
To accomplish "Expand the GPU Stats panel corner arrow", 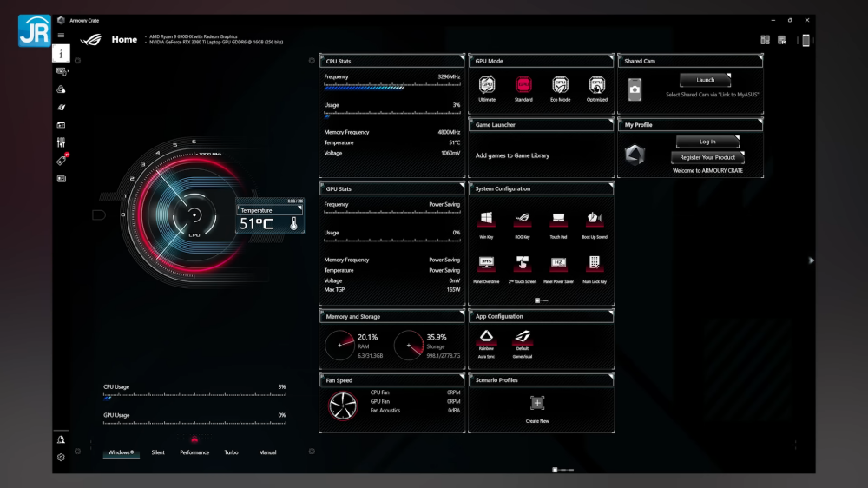I will pyautogui.click(x=462, y=184).
